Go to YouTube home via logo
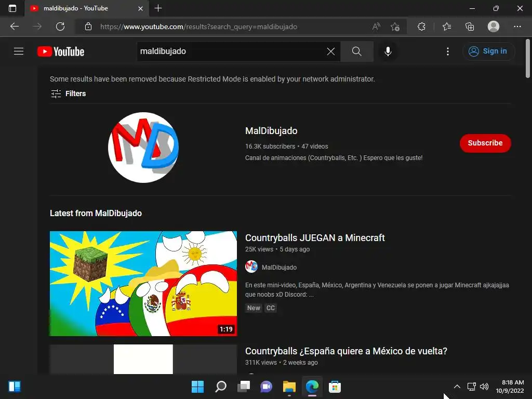 click(61, 51)
